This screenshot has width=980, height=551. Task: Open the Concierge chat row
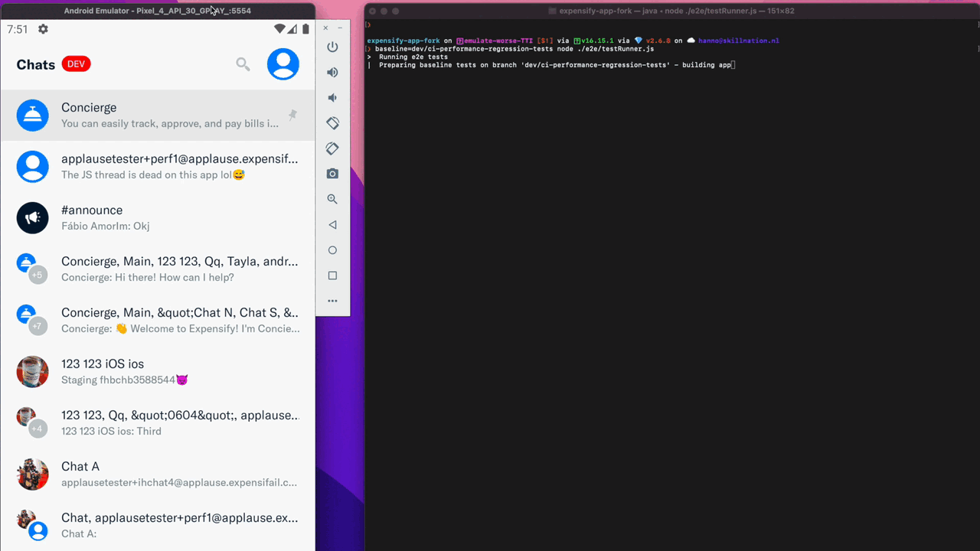pos(158,116)
